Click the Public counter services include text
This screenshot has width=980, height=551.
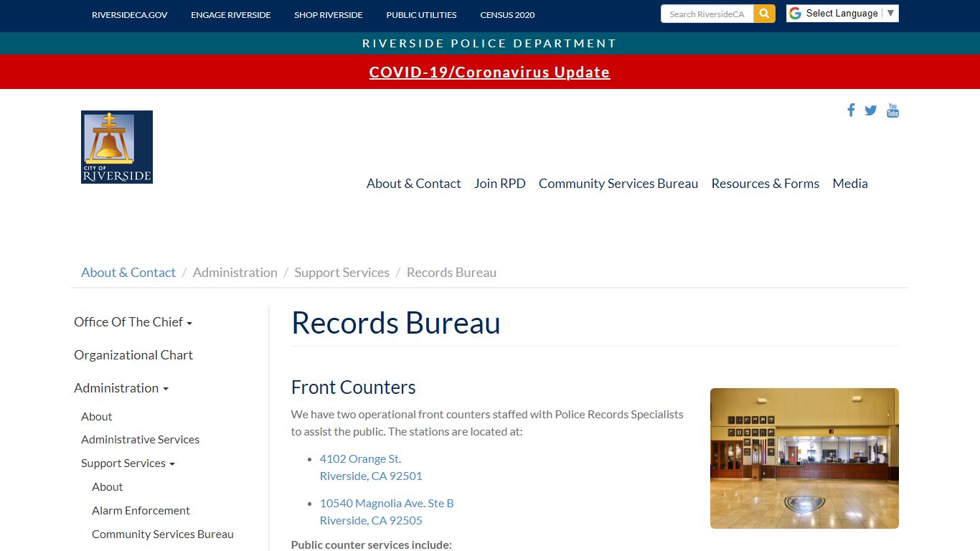[x=372, y=545]
